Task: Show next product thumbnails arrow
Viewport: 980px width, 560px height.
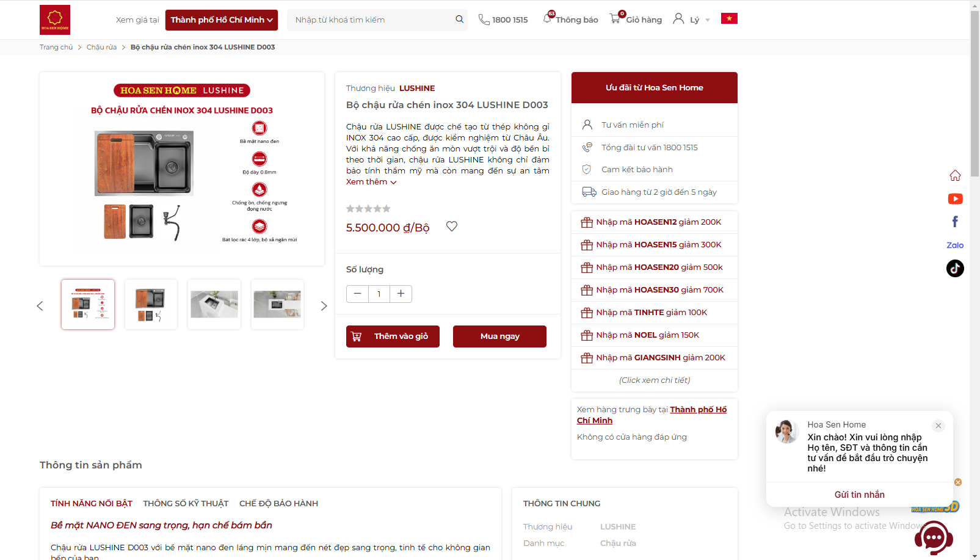Action: [324, 306]
